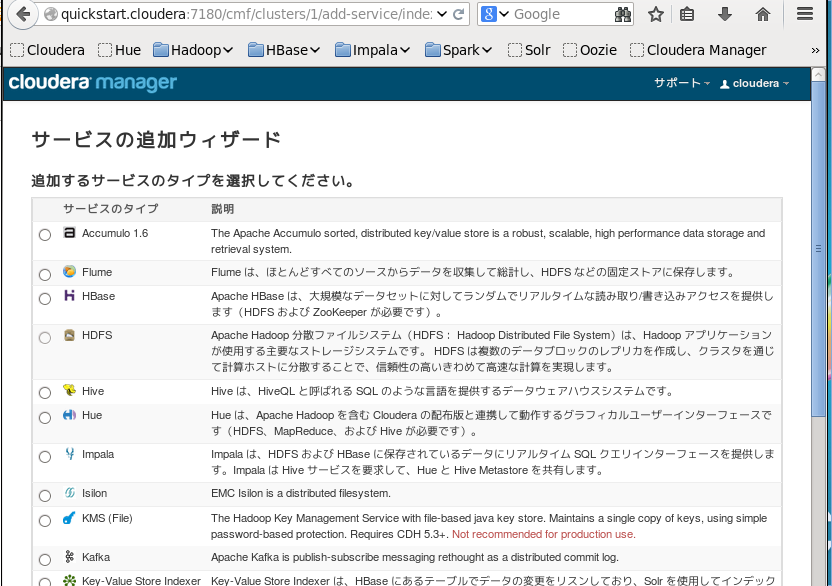Click the bookmarks list icon
Image resolution: width=832 pixels, height=586 pixels.
687,14
